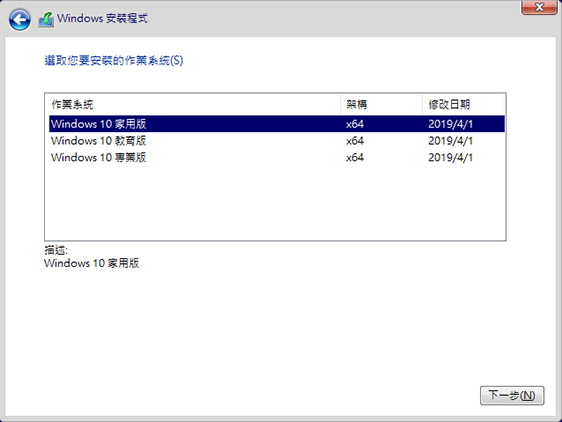Select Windows 10 家用版 row

(x=277, y=124)
